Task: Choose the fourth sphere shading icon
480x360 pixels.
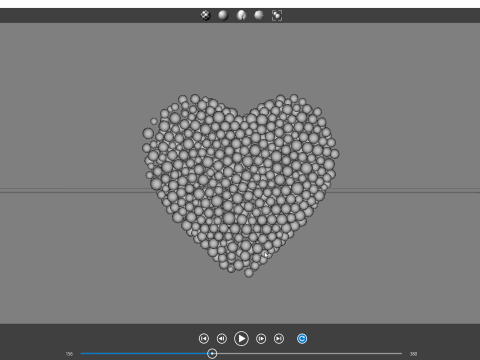Action: pos(259,15)
